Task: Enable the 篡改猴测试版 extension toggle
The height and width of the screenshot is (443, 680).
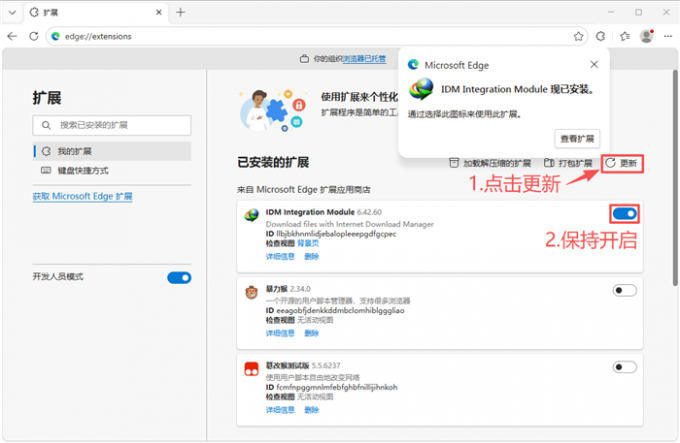Action: pyautogui.click(x=624, y=367)
